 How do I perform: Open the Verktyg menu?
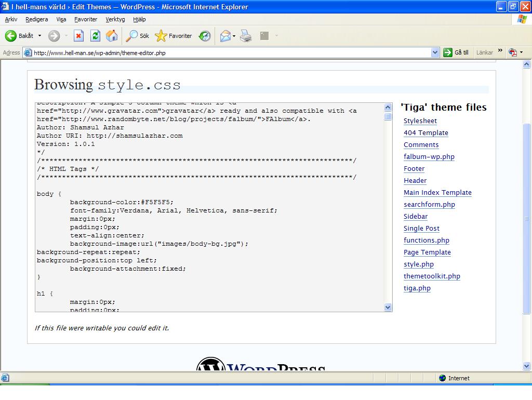pos(115,19)
